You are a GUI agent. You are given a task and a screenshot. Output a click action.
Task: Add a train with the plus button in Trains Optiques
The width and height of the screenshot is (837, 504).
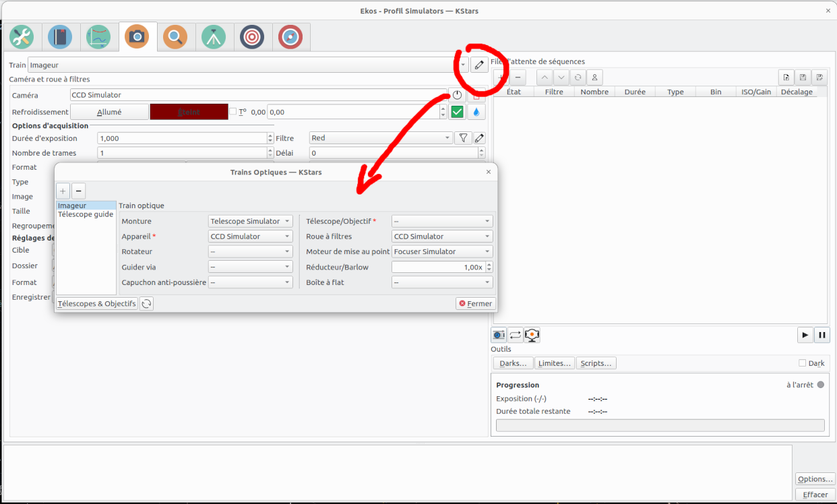pyautogui.click(x=63, y=191)
